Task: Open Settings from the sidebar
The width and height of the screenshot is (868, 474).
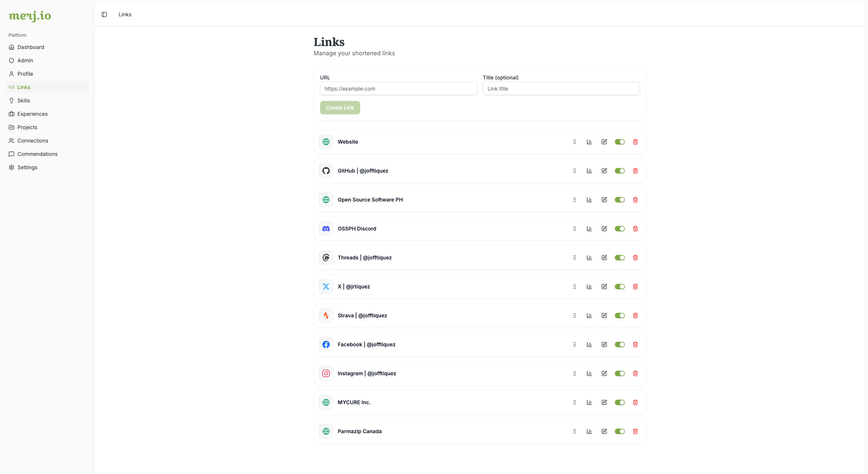Action: coord(27,167)
